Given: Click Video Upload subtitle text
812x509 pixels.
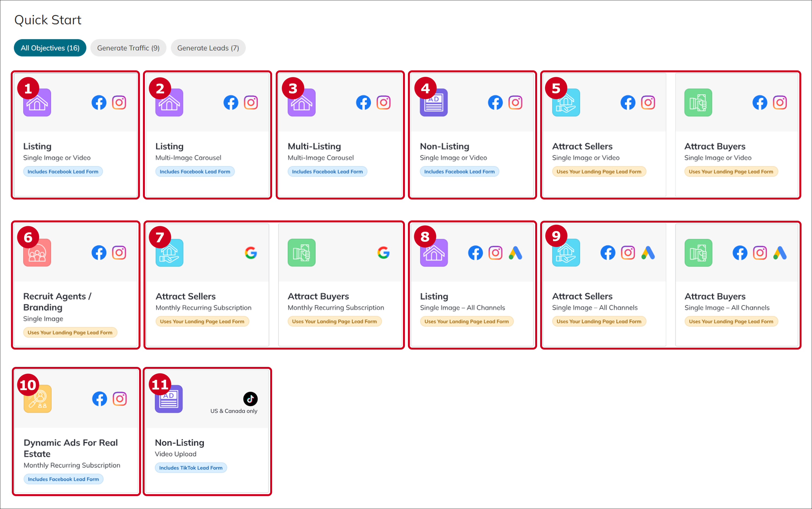Looking at the screenshot, I should [x=175, y=454].
